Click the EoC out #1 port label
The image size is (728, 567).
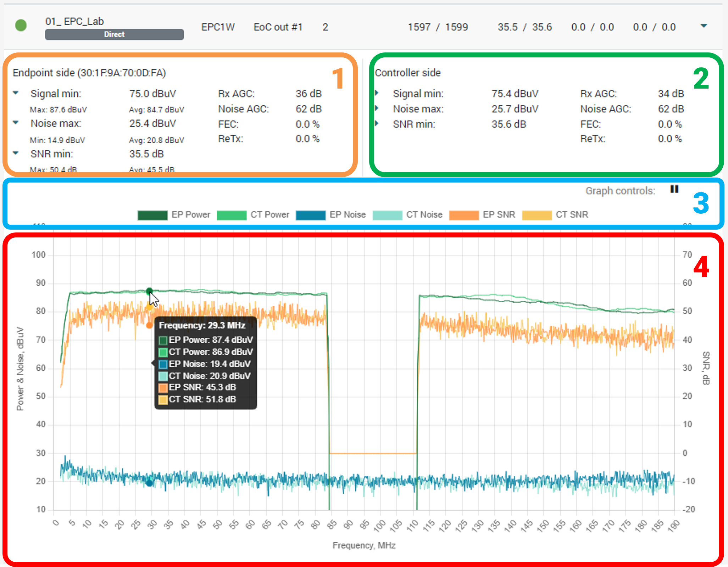click(278, 27)
